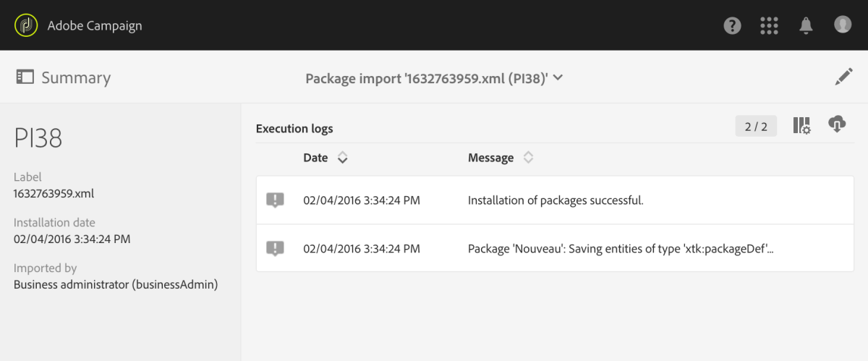The width and height of the screenshot is (868, 361).
Task: Expand the Package import title dropdown chevron
Action: pyautogui.click(x=558, y=77)
